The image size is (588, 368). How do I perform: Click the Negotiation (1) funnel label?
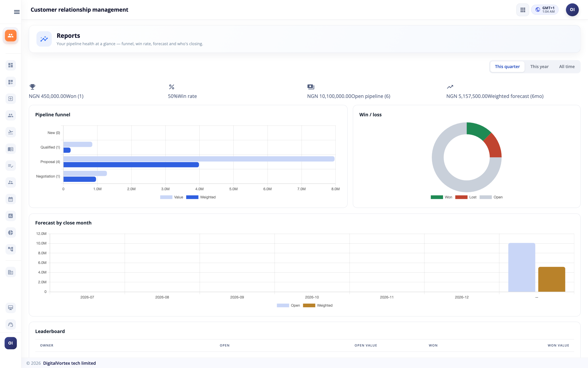click(48, 176)
